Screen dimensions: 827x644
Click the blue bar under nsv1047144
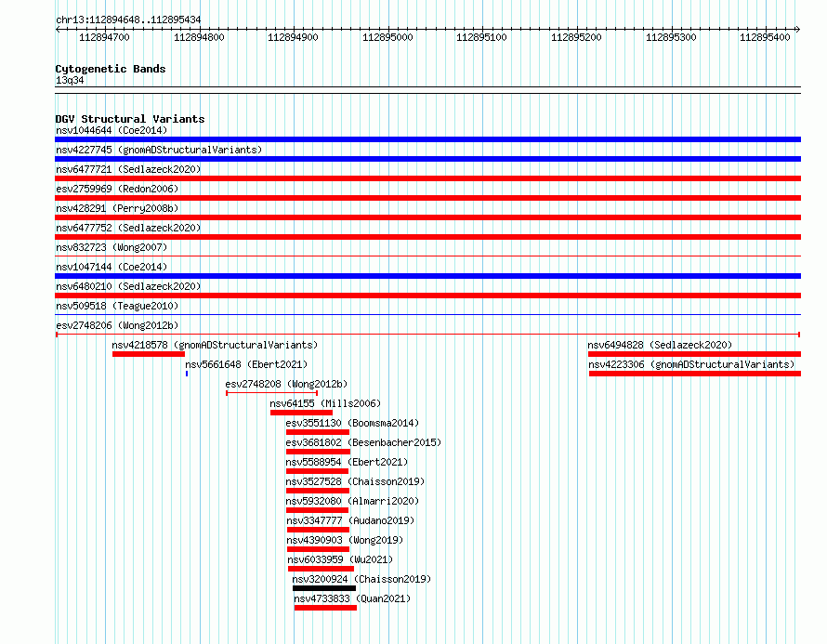(x=427, y=276)
